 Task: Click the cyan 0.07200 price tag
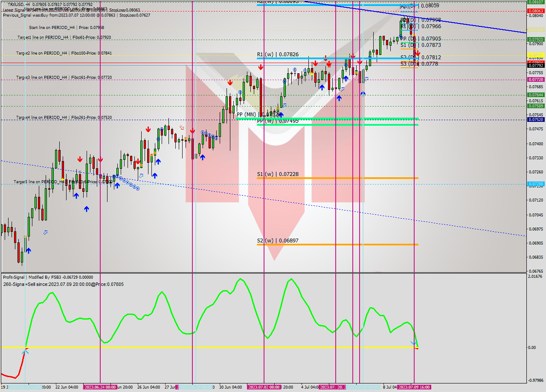pyautogui.click(x=535, y=184)
